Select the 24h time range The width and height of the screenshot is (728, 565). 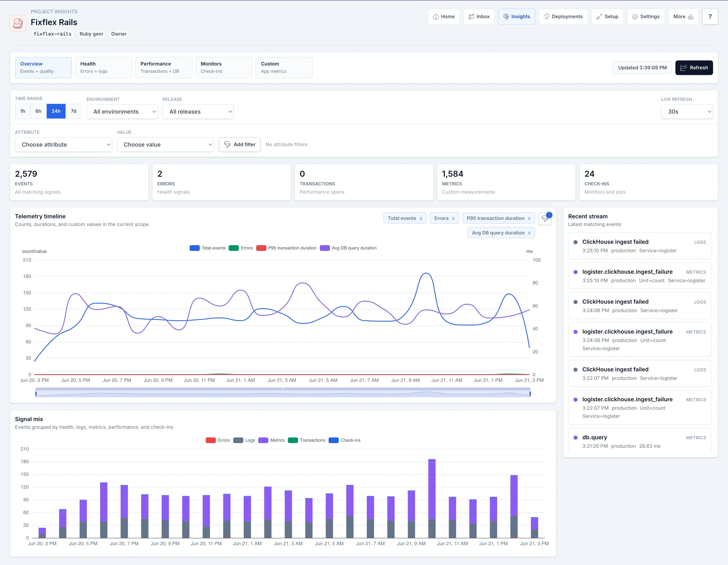pos(56,111)
